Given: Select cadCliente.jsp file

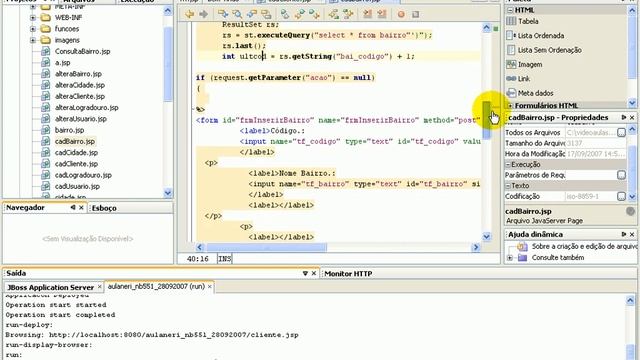Looking at the screenshot, I should [76, 164].
